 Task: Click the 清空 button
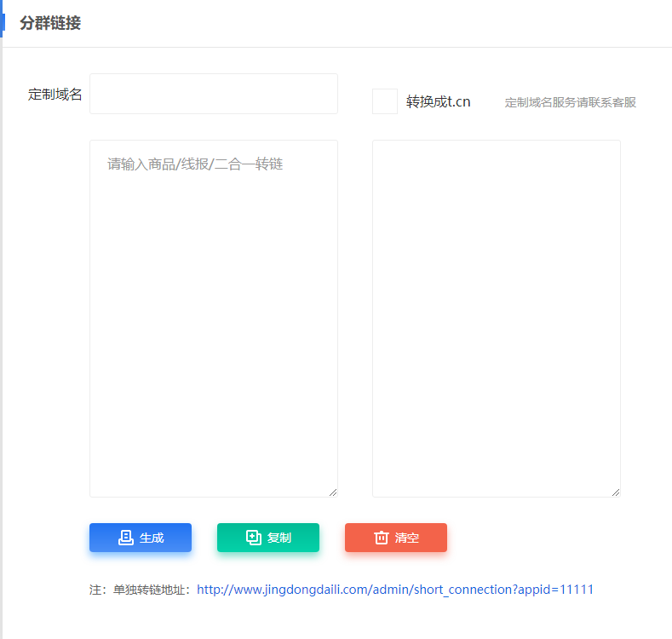pyautogui.click(x=396, y=538)
